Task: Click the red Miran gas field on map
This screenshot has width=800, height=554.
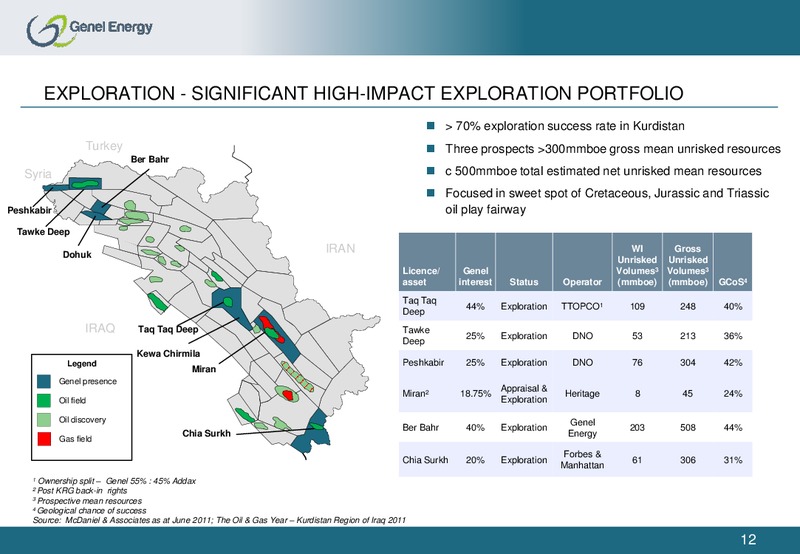Action: point(266,322)
